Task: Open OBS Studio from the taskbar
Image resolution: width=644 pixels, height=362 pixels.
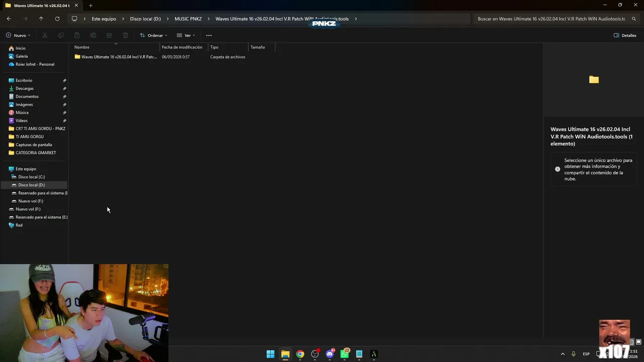Action: point(315,354)
